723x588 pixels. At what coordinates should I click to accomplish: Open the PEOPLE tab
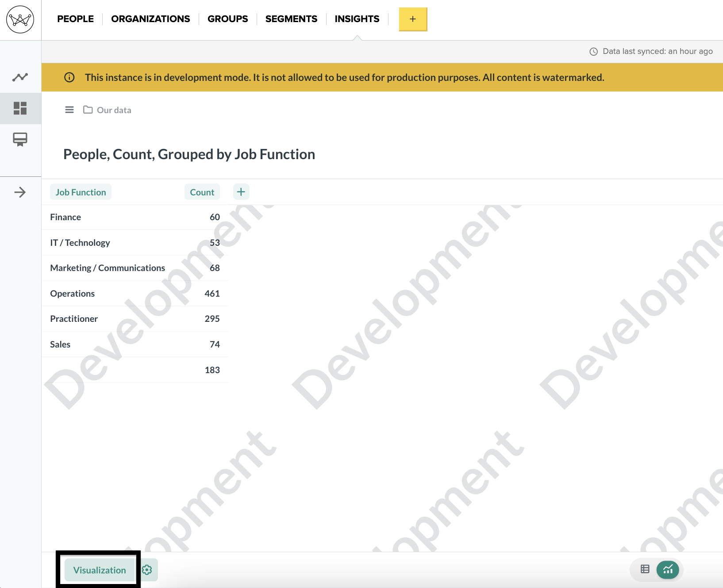pos(75,19)
